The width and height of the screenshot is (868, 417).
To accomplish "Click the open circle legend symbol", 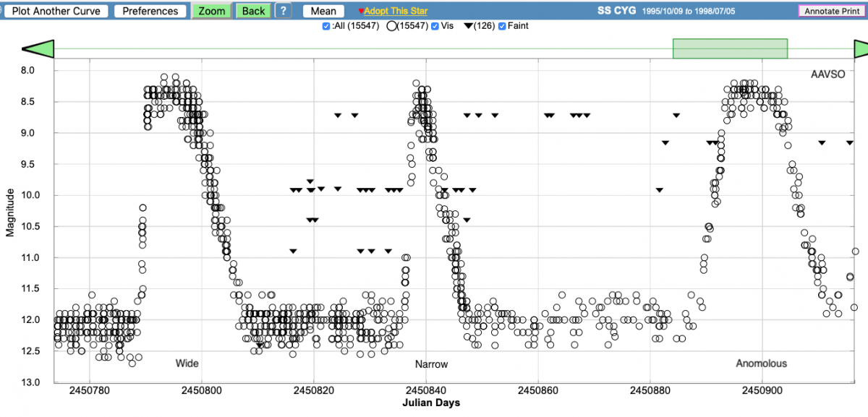I will (x=393, y=26).
